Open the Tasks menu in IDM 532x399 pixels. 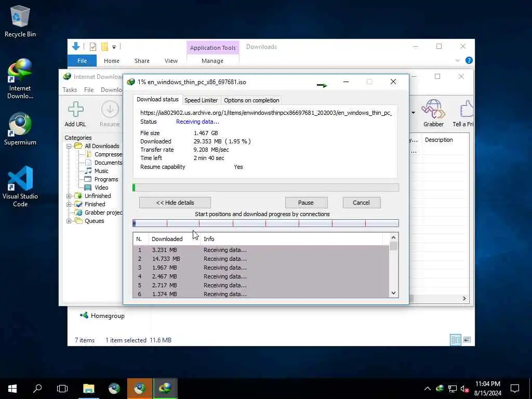70,90
